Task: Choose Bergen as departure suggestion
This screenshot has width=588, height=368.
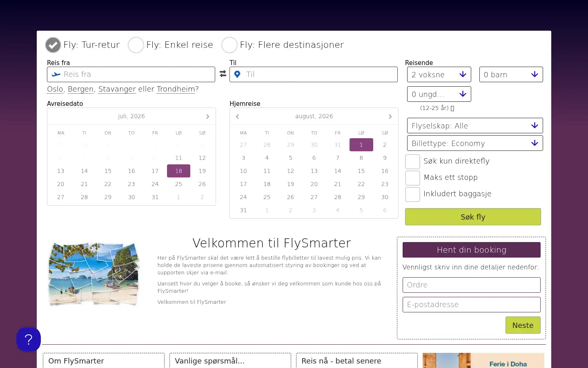Action: (x=81, y=89)
